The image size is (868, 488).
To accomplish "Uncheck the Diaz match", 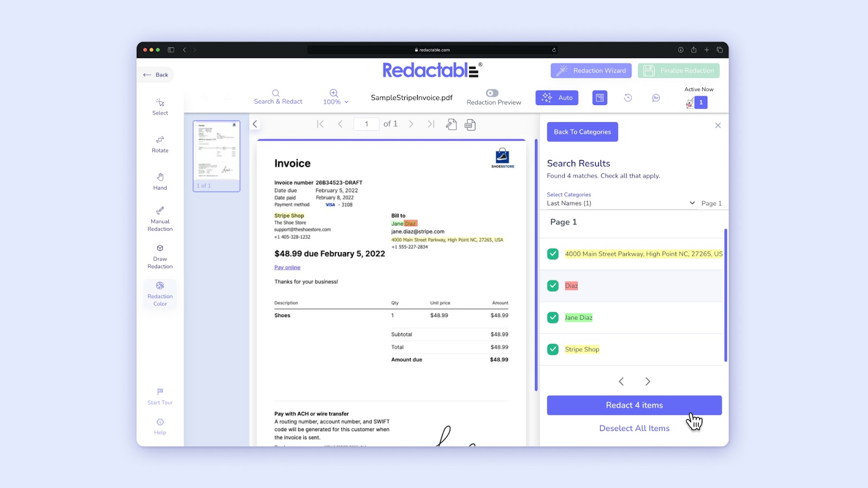I will (553, 286).
